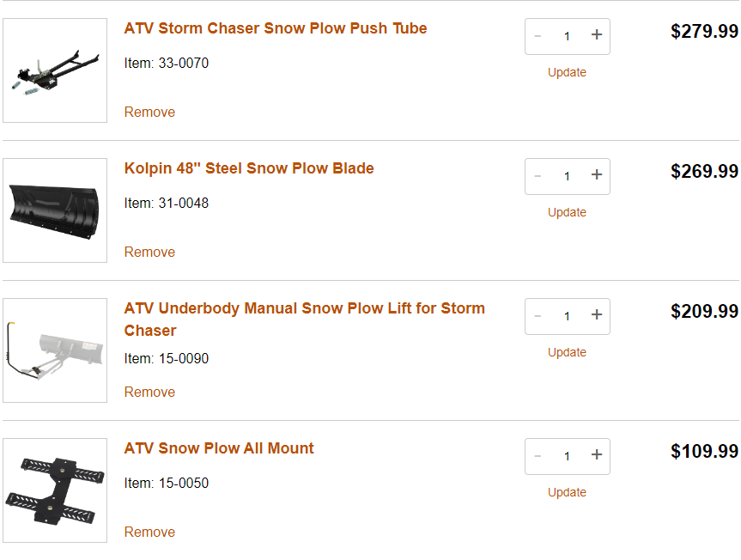Screen dimensions: 741x560
Task: Click minus icon for Kolpin 48" Blade
Action: tap(538, 176)
